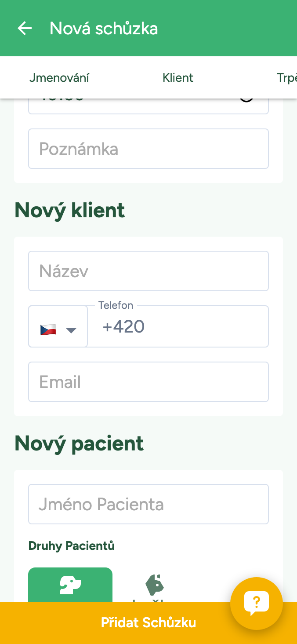Image resolution: width=297 pixels, height=644 pixels.
Task: Switch to the Jmenování tab
Action: (x=59, y=78)
